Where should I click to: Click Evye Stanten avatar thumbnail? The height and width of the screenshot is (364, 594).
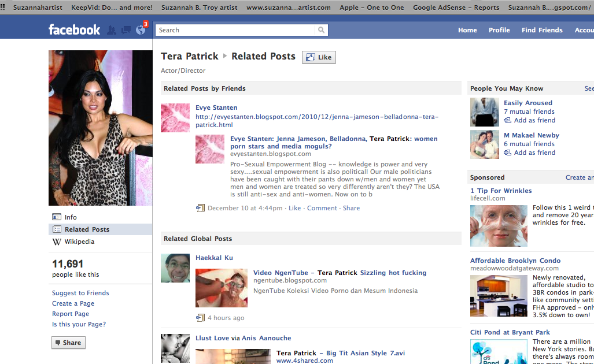(175, 118)
